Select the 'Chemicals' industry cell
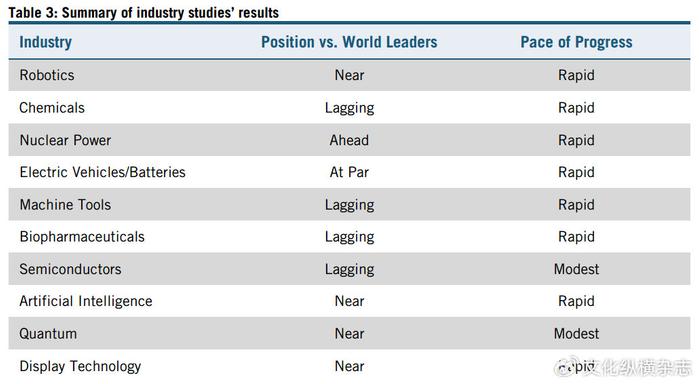Image resolution: width=699 pixels, height=384 pixels. 52,107
